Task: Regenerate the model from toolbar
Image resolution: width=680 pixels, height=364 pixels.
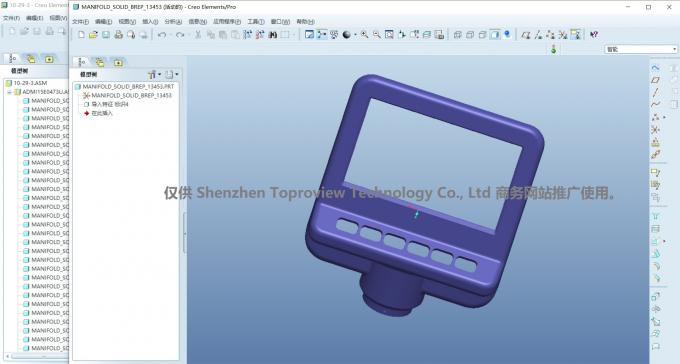Action: (x=248, y=35)
